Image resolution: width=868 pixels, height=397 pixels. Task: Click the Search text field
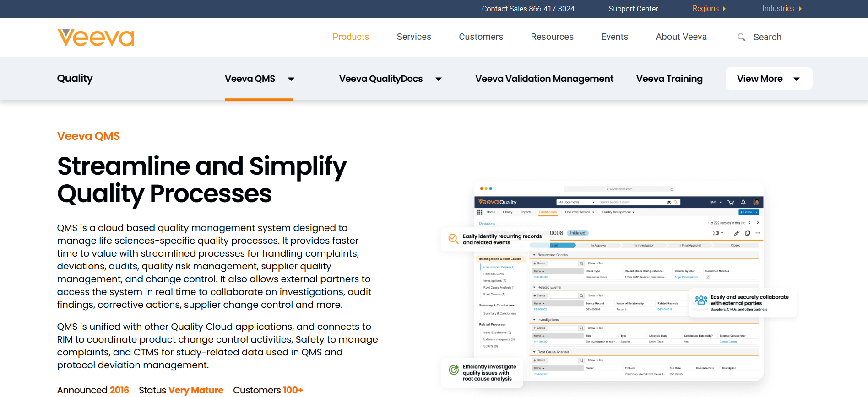point(767,37)
